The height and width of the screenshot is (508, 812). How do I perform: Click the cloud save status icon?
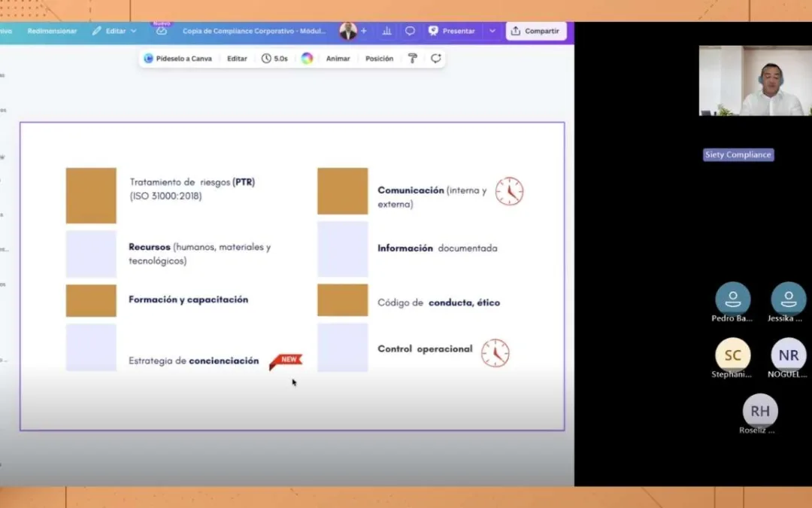click(x=162, y=31)
